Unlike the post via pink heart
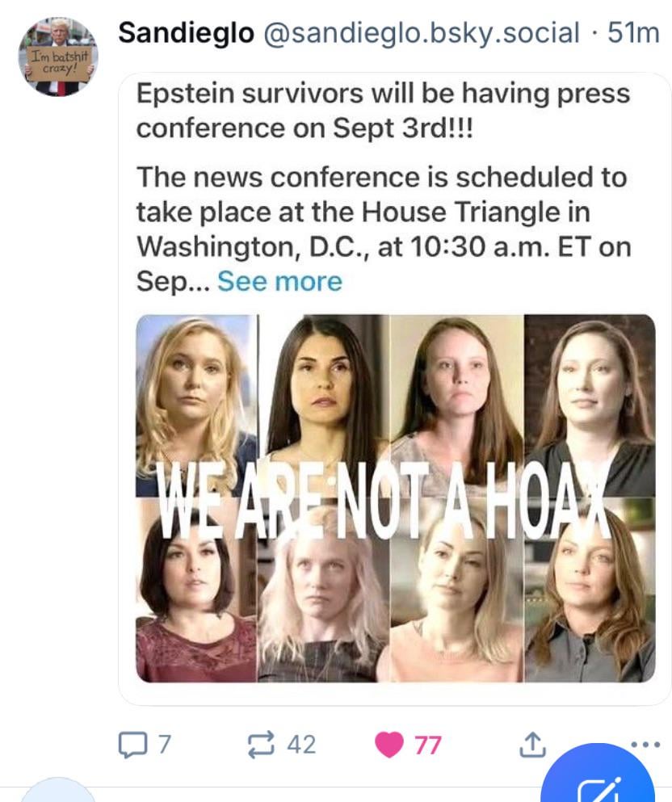This screenshot has height=802, width=672. click(x=389, y=745)
